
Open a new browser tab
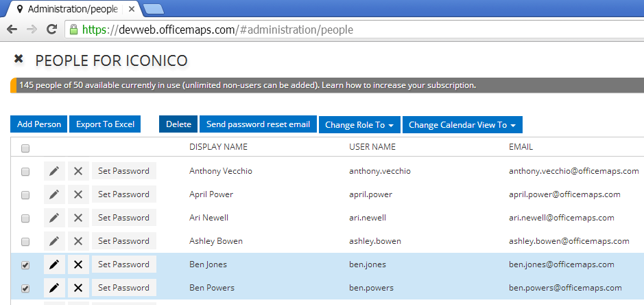pos(154,9)
